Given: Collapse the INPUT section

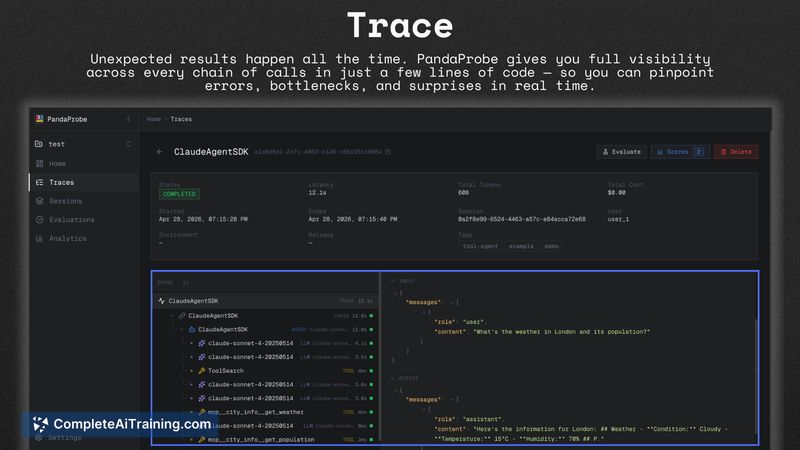Looking at the screenshot, I should 392,281.
